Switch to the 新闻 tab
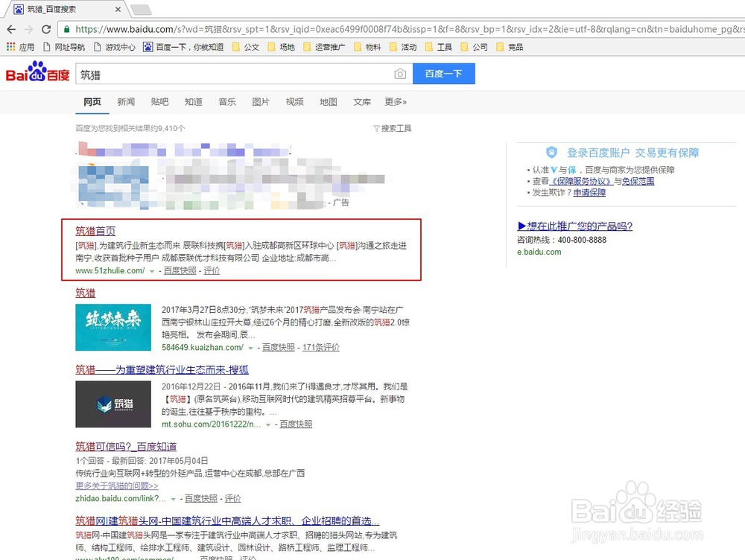745x560 pixels. (x=126, y=101)
